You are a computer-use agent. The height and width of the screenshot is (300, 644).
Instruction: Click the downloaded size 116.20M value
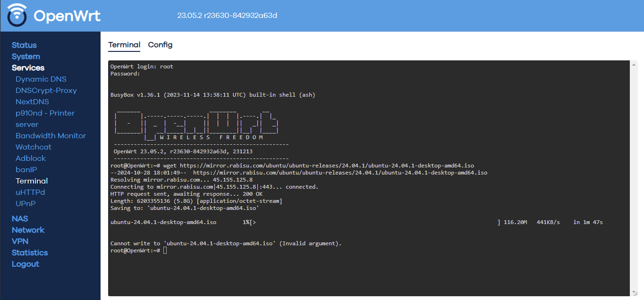(x=516, y=222)
